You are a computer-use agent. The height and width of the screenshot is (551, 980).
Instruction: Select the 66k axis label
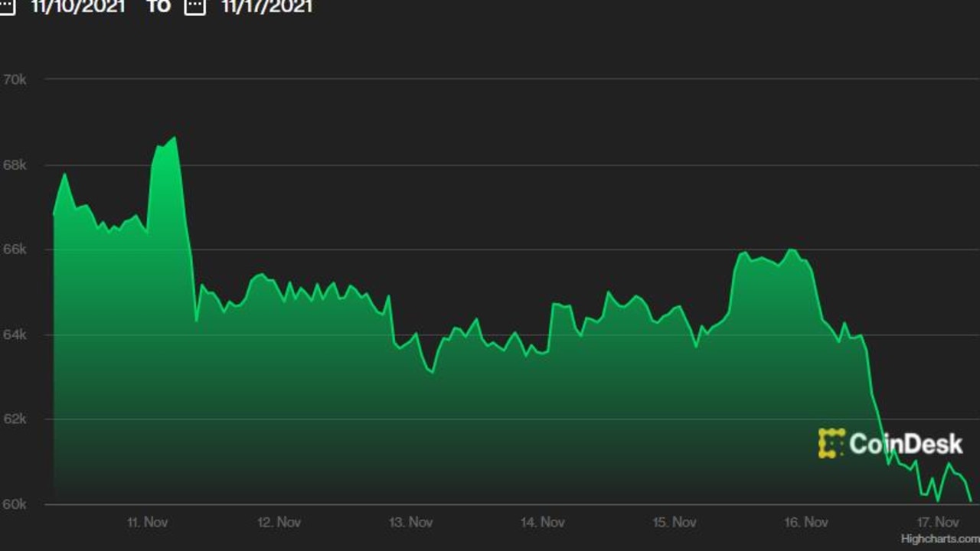point(15,249)
